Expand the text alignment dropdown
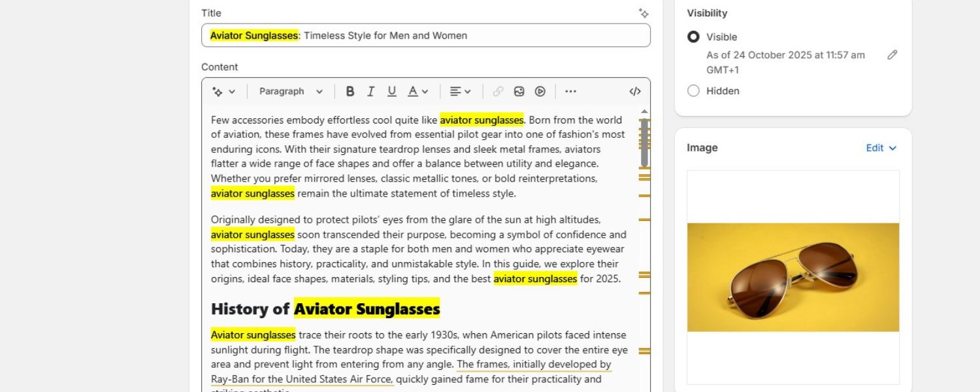This screenshot has width=980, height=392. tap(460, 91)
